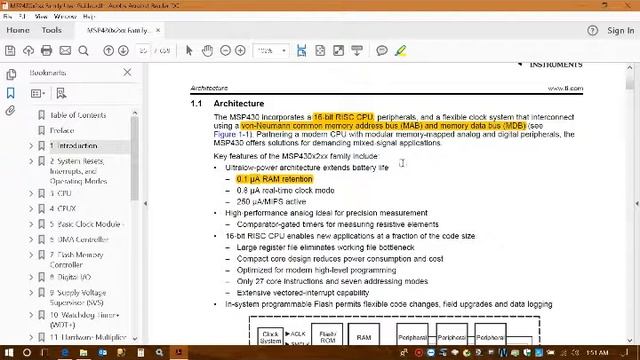
Task: Open the File menu
Action: click(7, 17)
